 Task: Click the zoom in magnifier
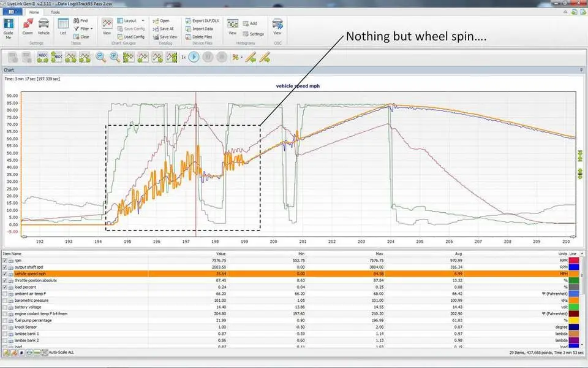pyautogui.click(x=115, y=57)
